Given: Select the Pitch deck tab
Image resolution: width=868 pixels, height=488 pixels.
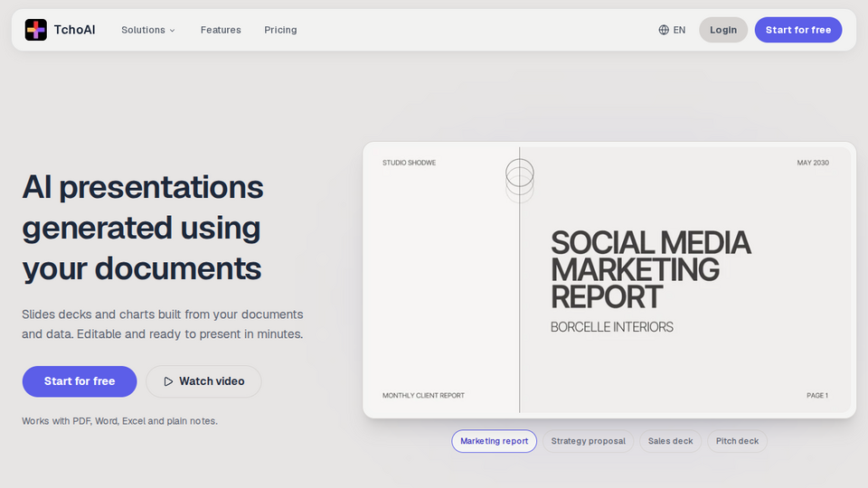Looking at the screenshot, I should [x=737, y=441].
